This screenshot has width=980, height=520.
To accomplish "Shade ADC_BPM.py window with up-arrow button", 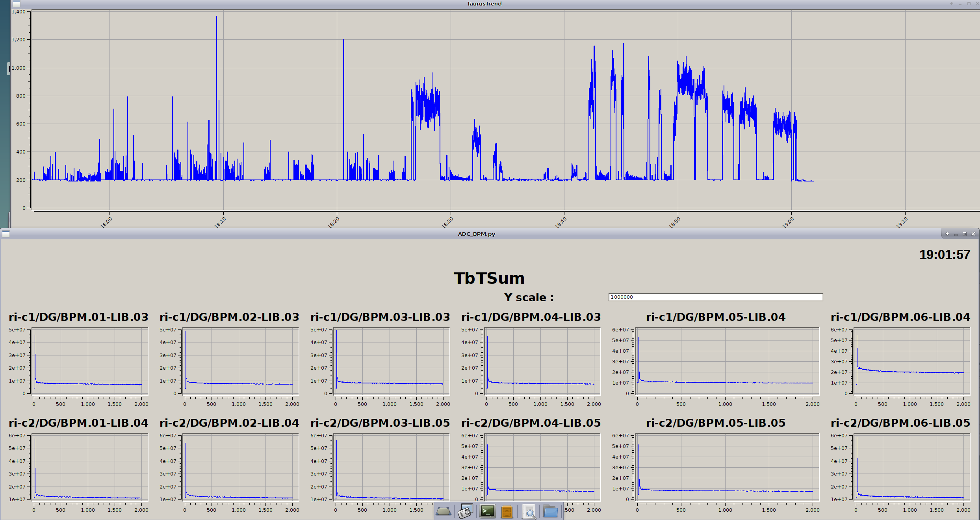I will pyautogui.click(x=947, y=234).
